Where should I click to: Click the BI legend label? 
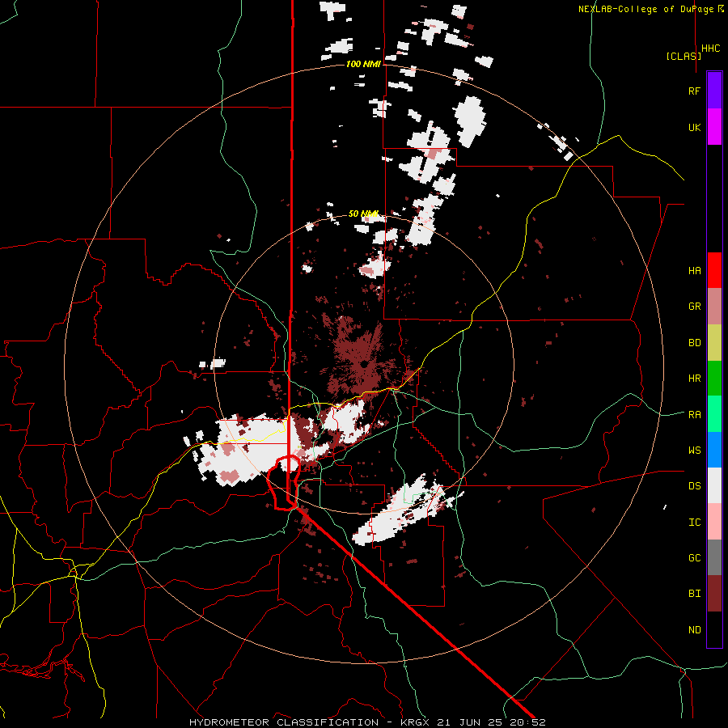(695, 594)
